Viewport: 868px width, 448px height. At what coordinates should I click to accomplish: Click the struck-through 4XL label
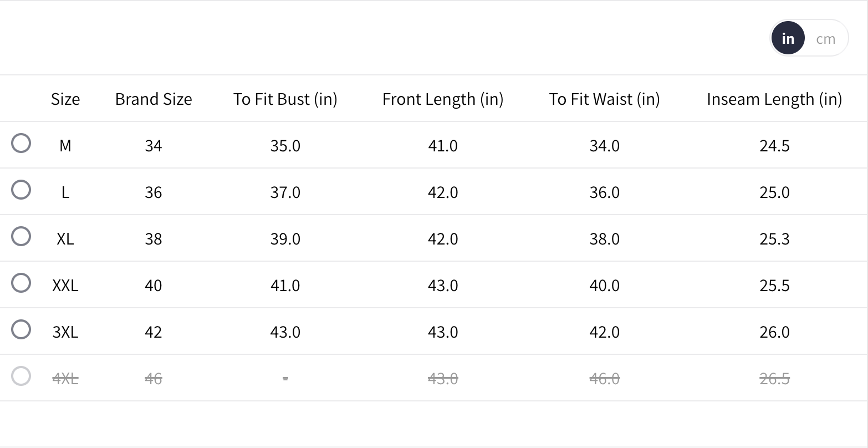(x=65, y=379)
